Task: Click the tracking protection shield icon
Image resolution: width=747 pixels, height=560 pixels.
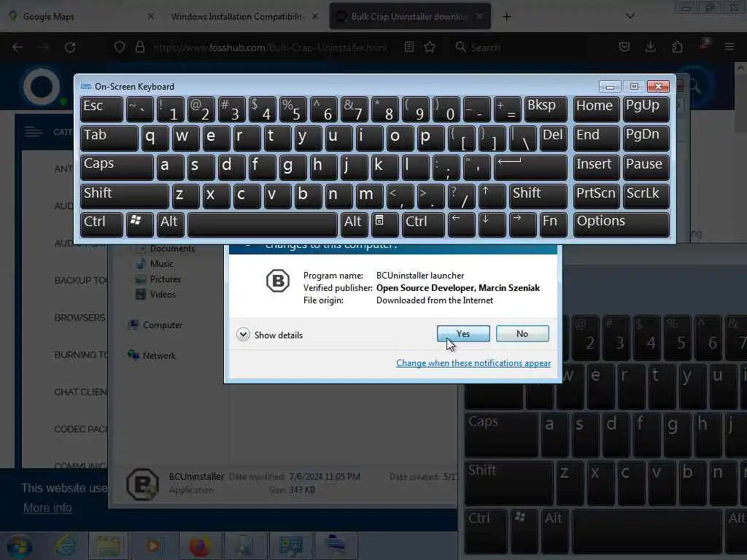Action: [x=120, y=47]
